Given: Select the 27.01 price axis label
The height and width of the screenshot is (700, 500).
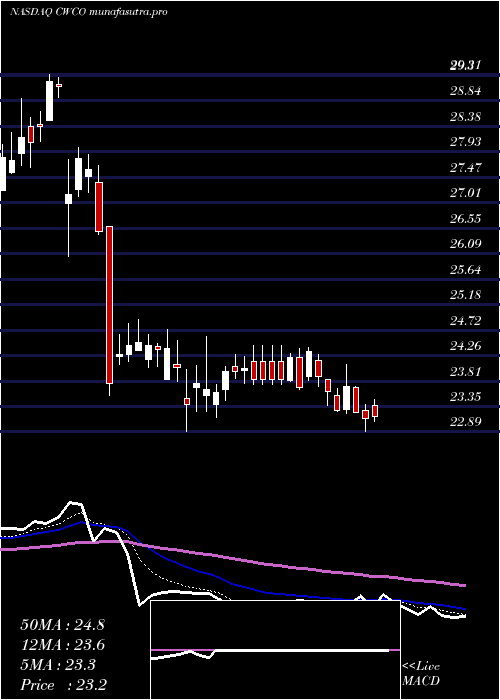Looking at the screenshot, I should [466, 193].
